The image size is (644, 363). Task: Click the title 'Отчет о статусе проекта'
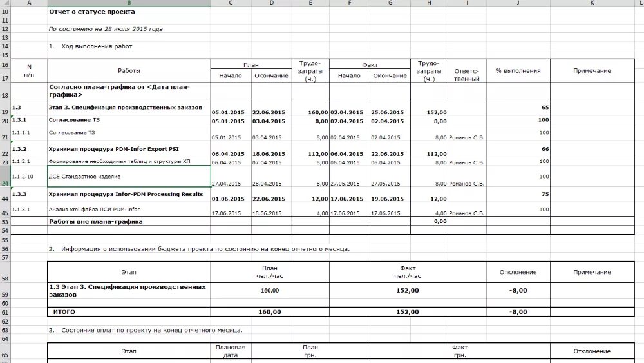pos(92,12)
